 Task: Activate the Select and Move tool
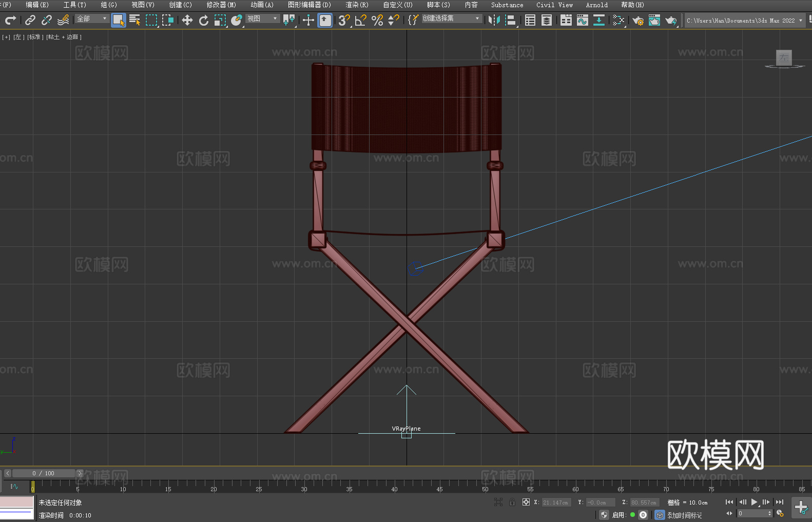point(187,20)
